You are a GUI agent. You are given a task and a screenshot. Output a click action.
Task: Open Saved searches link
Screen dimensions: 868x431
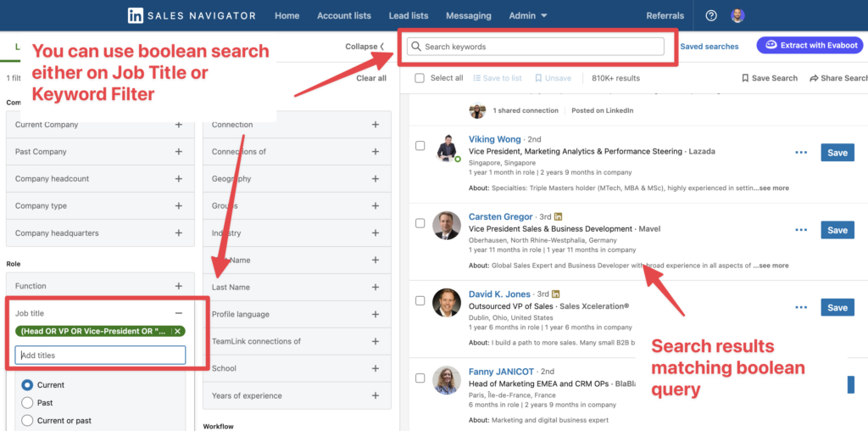709,47
